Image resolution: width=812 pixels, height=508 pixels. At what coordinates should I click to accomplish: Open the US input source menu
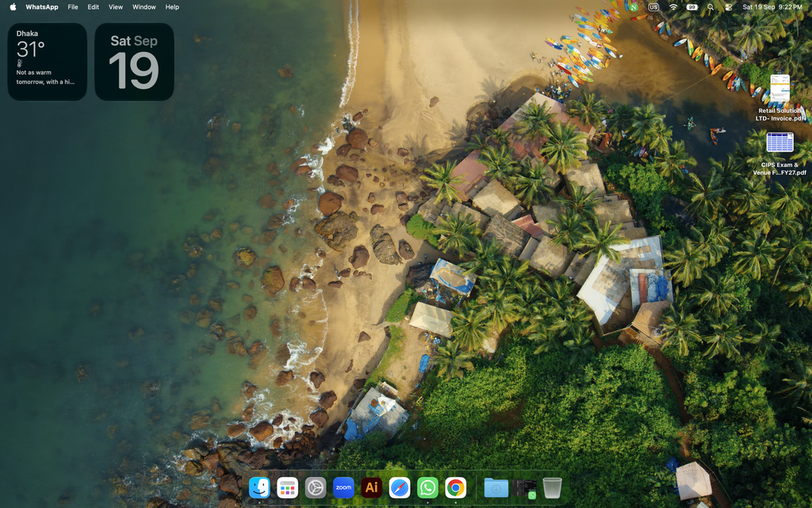pos(653,7)
